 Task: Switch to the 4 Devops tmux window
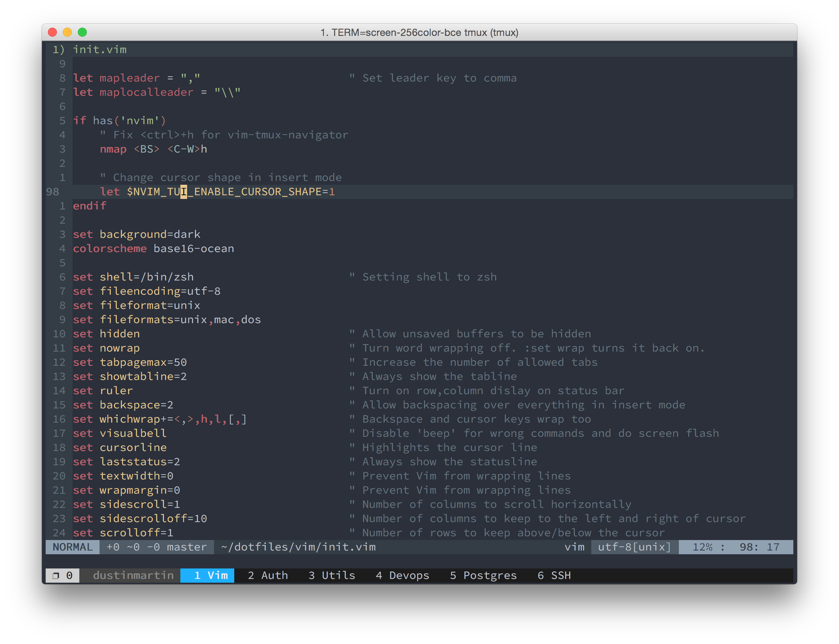coord(402,576)
